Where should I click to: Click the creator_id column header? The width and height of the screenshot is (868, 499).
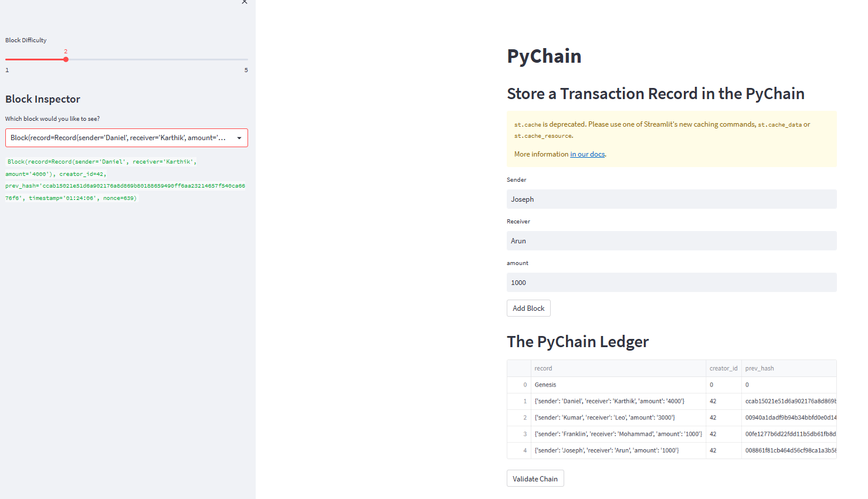(723, 368)
